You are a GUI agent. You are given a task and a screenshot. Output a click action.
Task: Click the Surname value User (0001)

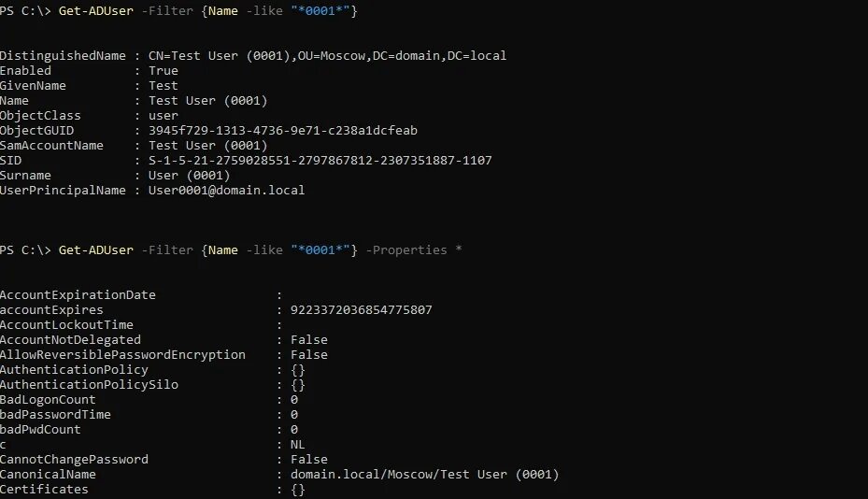coord(189,175)
